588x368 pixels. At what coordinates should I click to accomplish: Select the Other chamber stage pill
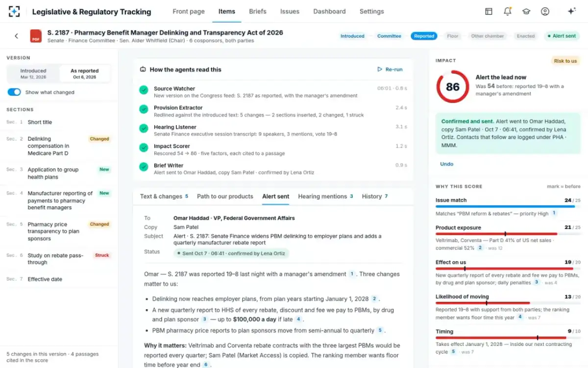pyautogui.click(x=488, y=36)
